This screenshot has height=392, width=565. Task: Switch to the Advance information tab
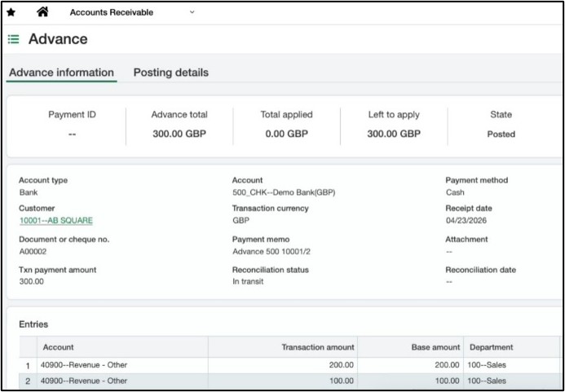(62, 73)
